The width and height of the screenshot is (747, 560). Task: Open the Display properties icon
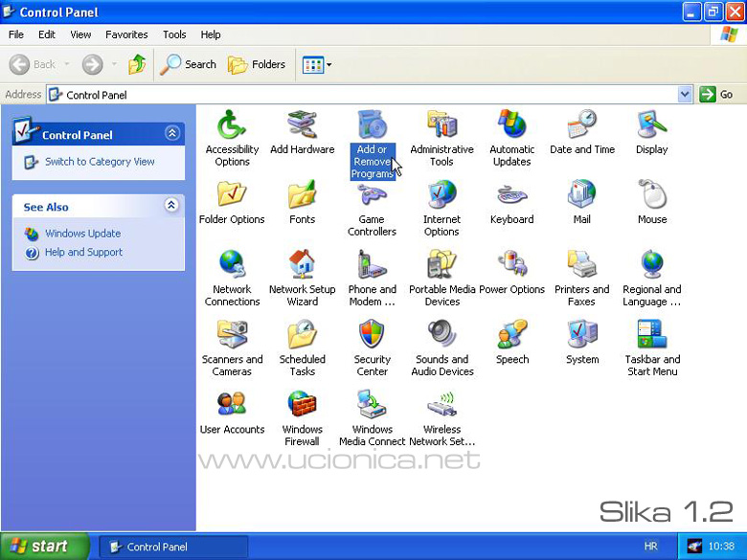click(x=652, y=132)
